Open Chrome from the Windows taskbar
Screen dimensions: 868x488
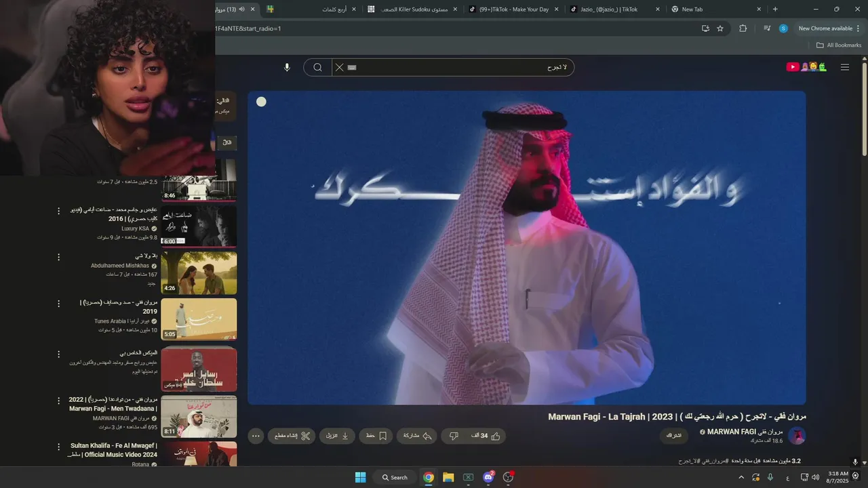pyautogui.click(x=429, y=477)
